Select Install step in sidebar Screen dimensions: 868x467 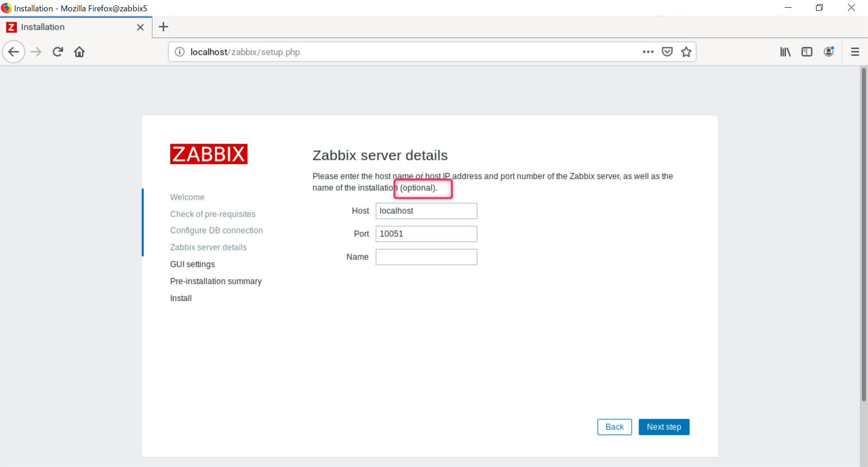coord(181,298)
